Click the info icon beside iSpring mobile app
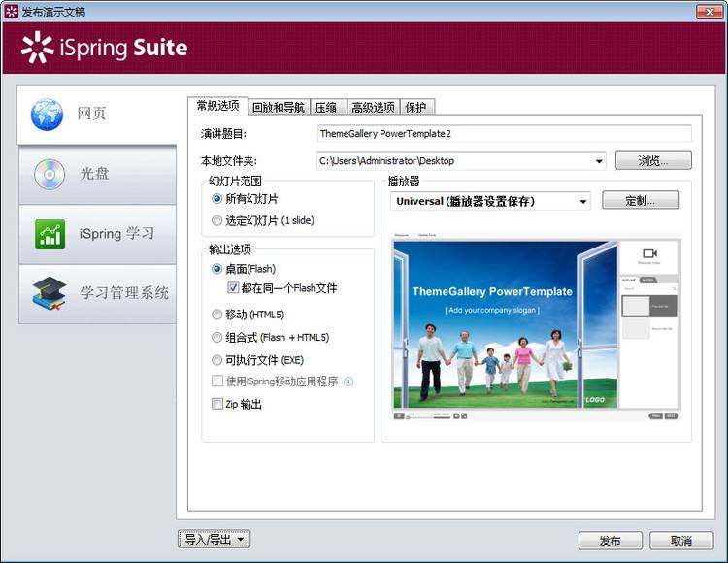Viewport: 728px width, 563px height. pyautogui.click(x=348, y=381)
